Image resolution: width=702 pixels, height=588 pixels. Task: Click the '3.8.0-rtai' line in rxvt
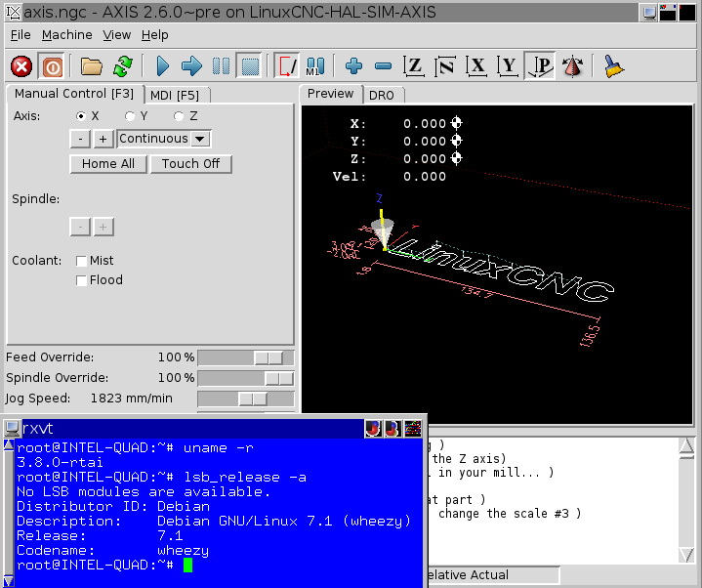pos(60,462)
